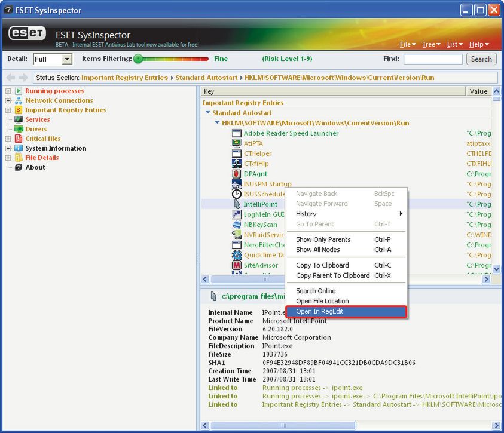Select the Services tree item
The height and width of the screenshot is (433, 504).
point(37,119)
